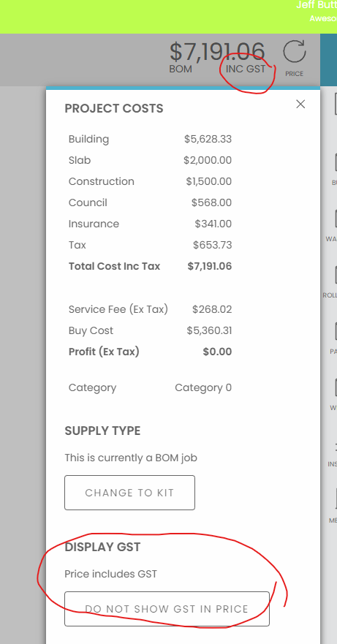The image size is (337, 644).
Task: Click the Profit (Ex Tax) amount
Action: 217,352
